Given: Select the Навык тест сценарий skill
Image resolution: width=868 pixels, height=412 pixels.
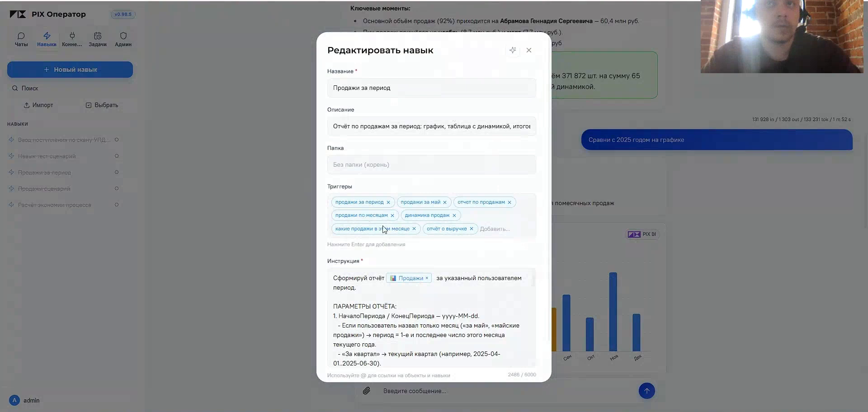Looking at the screenshot, I should pos(47,156).
